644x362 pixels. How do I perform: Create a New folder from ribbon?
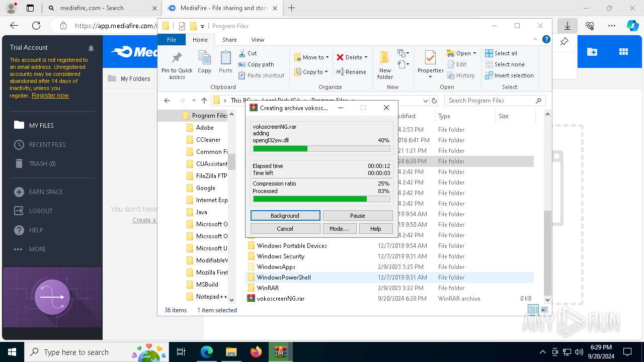click(385, 64)
